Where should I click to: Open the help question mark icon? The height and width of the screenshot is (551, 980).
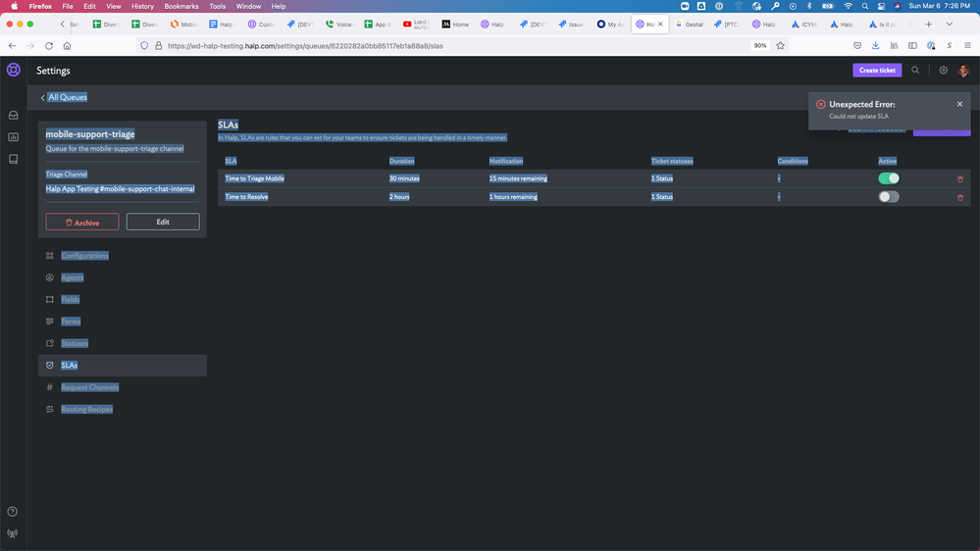[x=13, y=512]
